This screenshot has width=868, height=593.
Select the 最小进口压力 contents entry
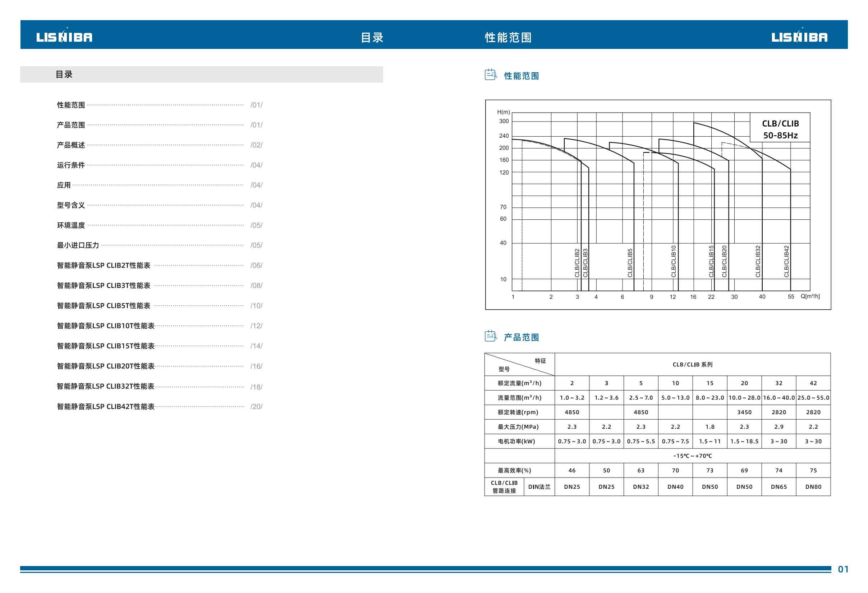[78, 246]
